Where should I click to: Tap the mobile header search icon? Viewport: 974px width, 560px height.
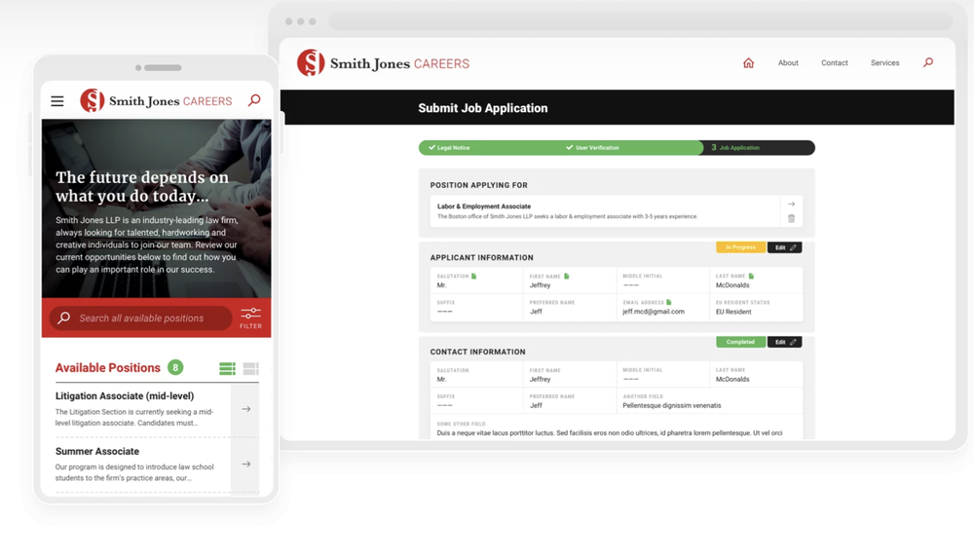[254, 100]
